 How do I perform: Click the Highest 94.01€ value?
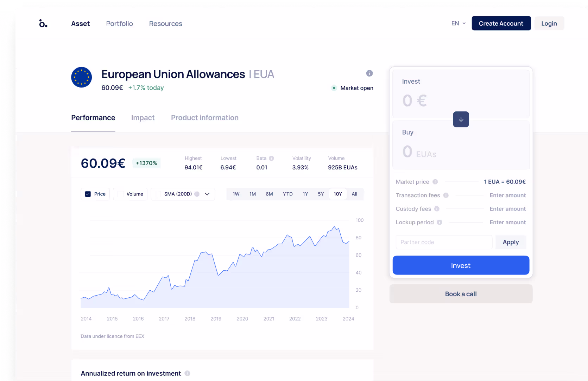pyautogui.click(x=194, y=168)
